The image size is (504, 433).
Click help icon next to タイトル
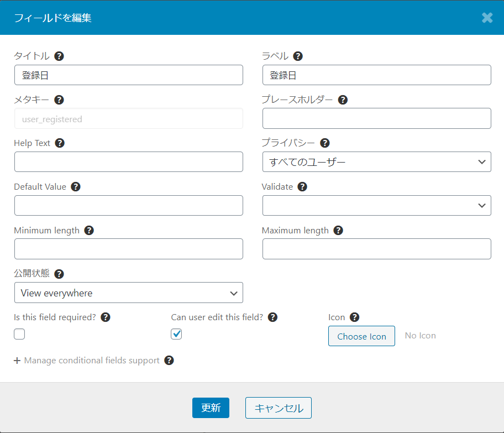pos(59,56)
